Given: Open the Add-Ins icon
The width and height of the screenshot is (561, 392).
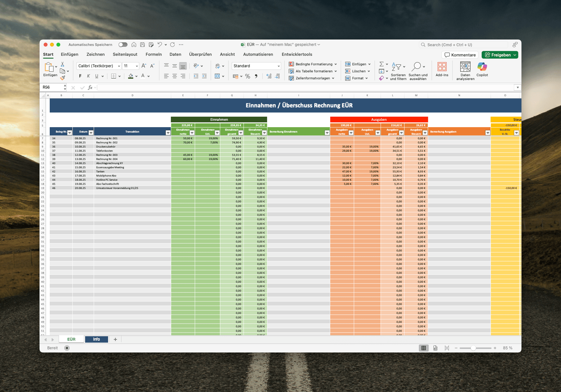Looking at the screenshot, I should pyautogui.click(x=442, y=70).
